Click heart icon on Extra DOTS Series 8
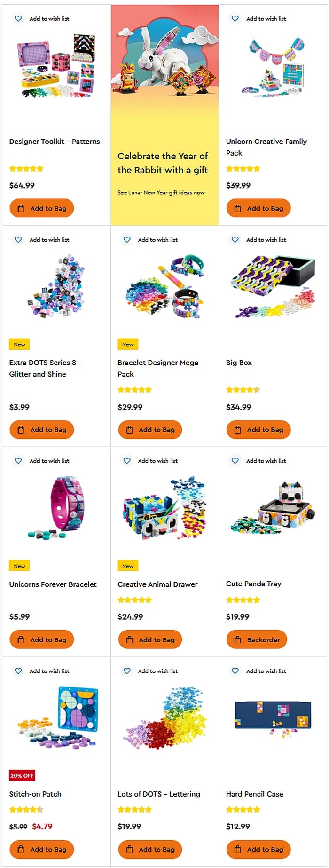This screenshot has width=329, height=868. [18, 240]
